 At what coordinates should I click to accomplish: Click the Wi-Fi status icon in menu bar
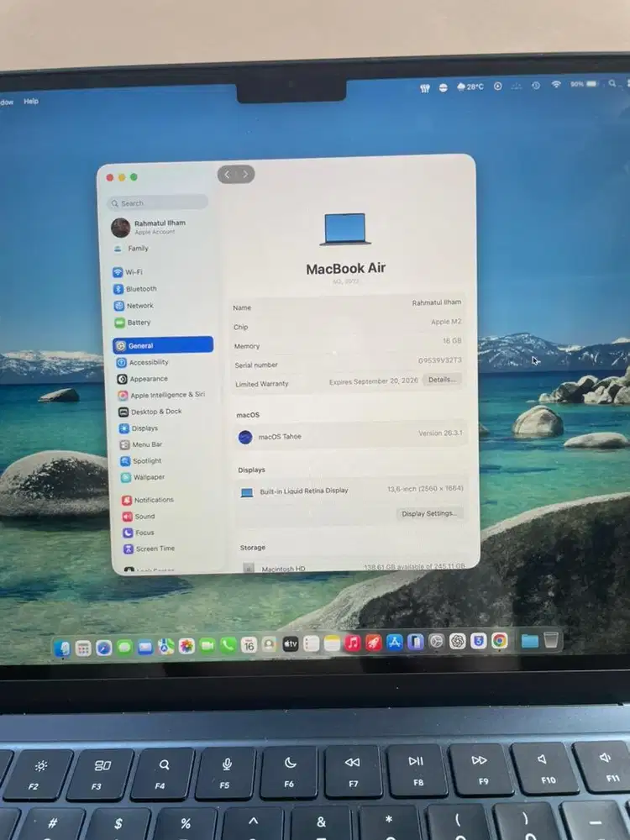tap(556, 84)
